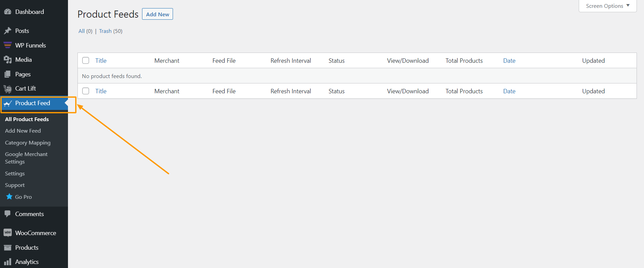
Task: Click the Go Pro star icon
Action: pos(10,197)
